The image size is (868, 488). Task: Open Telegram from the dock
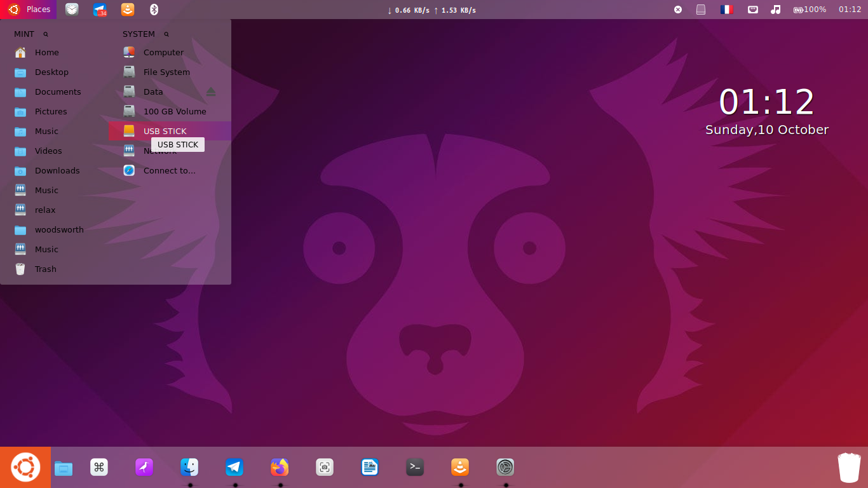[234, 468]
